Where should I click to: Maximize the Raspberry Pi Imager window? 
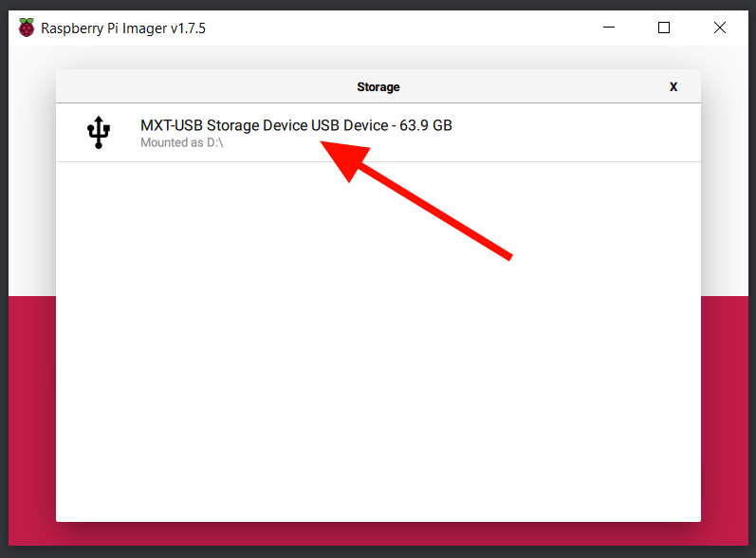pyautogui.click(x=664, y=28)
